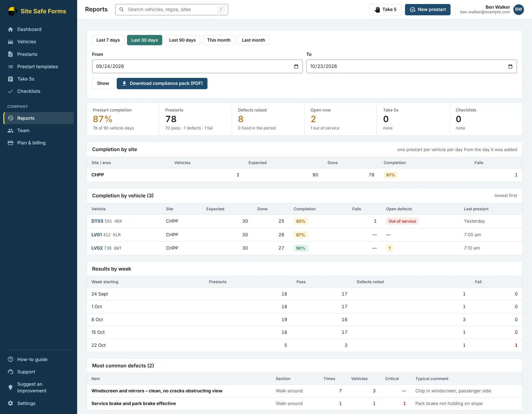Open How-to guide in the sidebar

tap(39, 359)
